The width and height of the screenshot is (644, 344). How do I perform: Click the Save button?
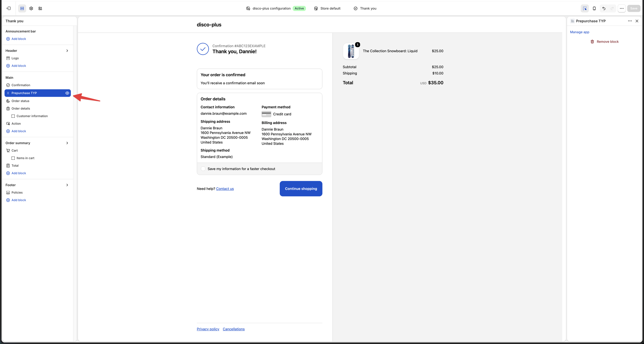[x=634, y=8]
